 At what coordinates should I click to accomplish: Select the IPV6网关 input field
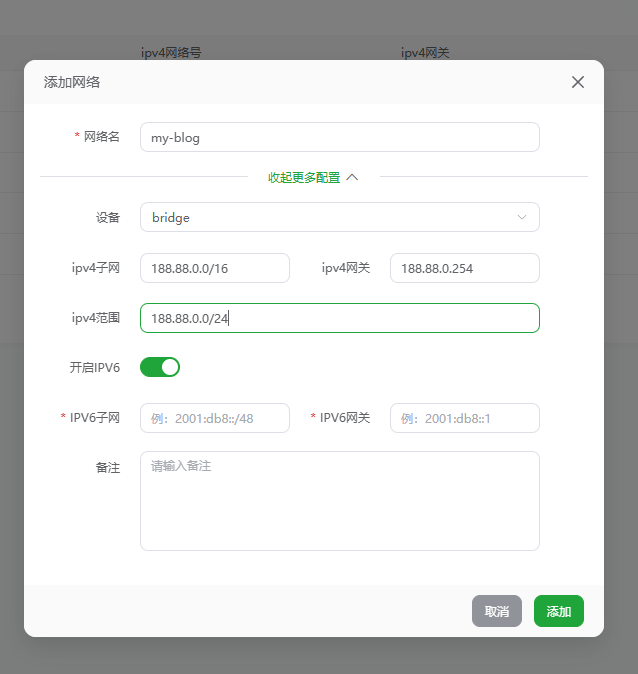464,418
